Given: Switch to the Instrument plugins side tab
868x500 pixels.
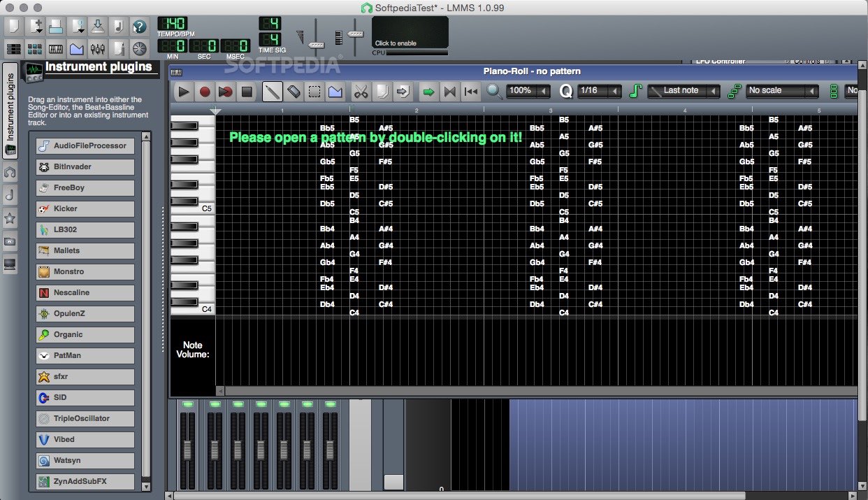Looking at the screenshot, I should (10, 110).
